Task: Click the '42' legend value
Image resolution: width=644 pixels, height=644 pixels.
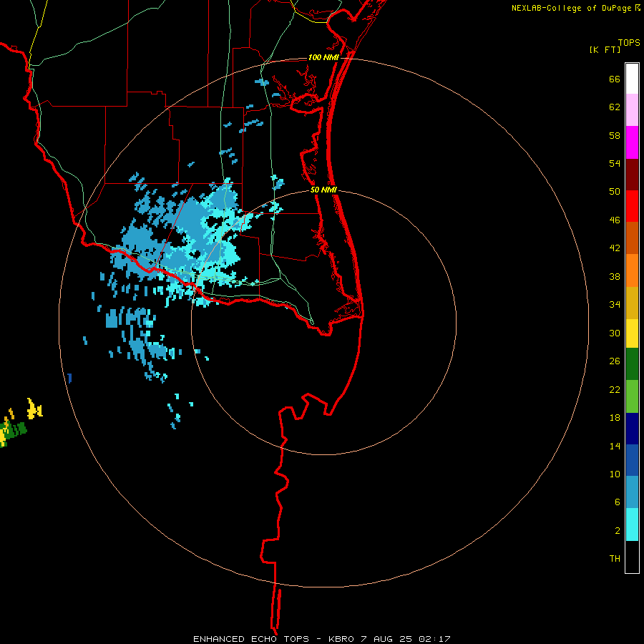Action: tap(615, 248)
